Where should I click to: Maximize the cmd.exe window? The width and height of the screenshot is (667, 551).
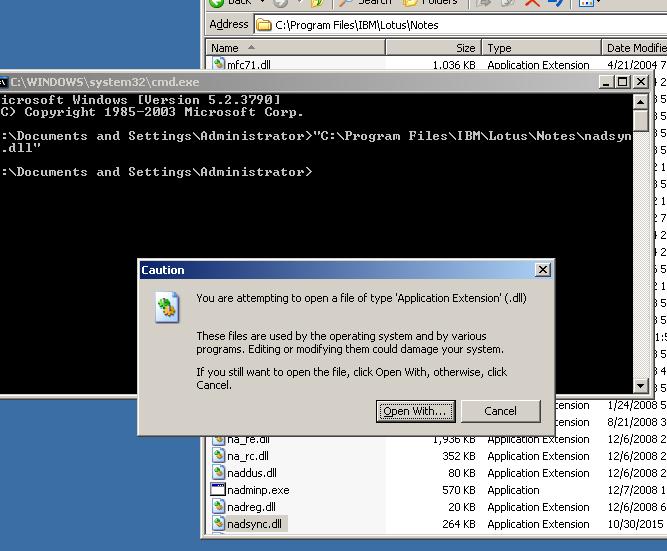[x=622, y=82]
